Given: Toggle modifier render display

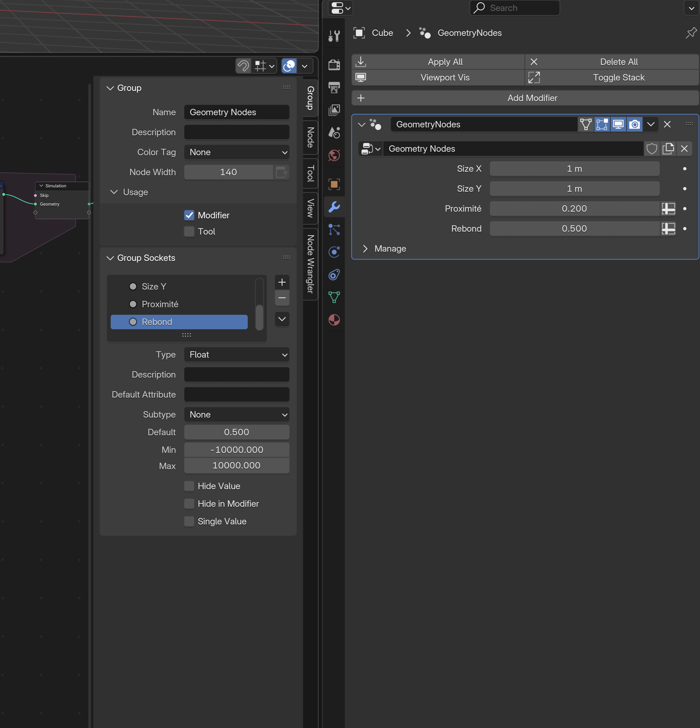Looking at the screenshot, I should (635, 125).
